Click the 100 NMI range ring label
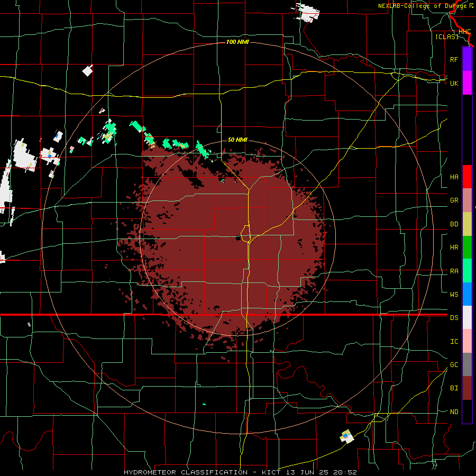This screenshot has width=476, height=476. pos(237,42)
